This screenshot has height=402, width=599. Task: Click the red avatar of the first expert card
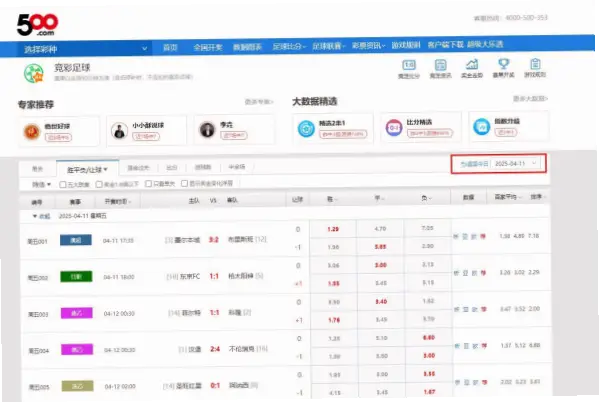pos(31,132)
